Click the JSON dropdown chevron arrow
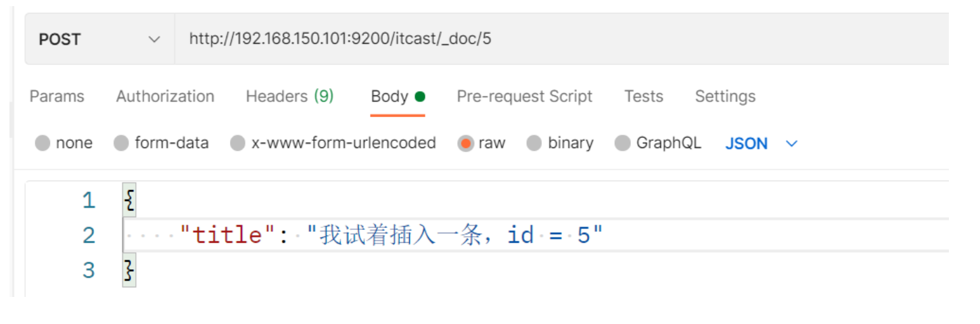 (x=792, y=143)
